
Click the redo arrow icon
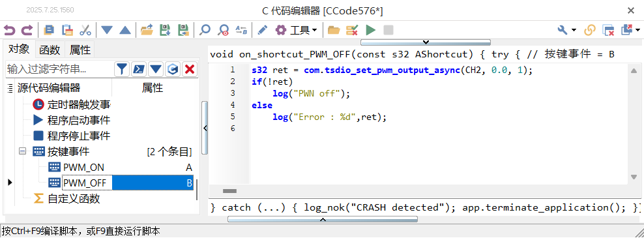(27, 30)
